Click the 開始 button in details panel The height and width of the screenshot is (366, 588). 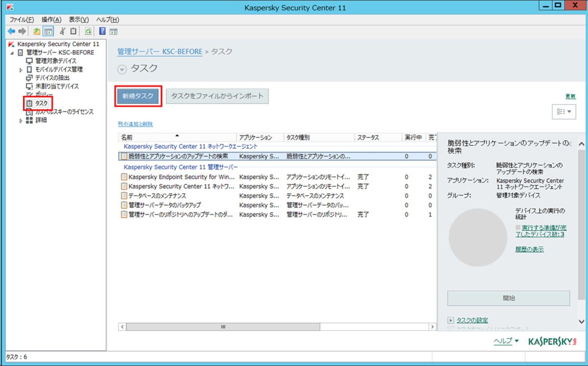tap(509, 298)
